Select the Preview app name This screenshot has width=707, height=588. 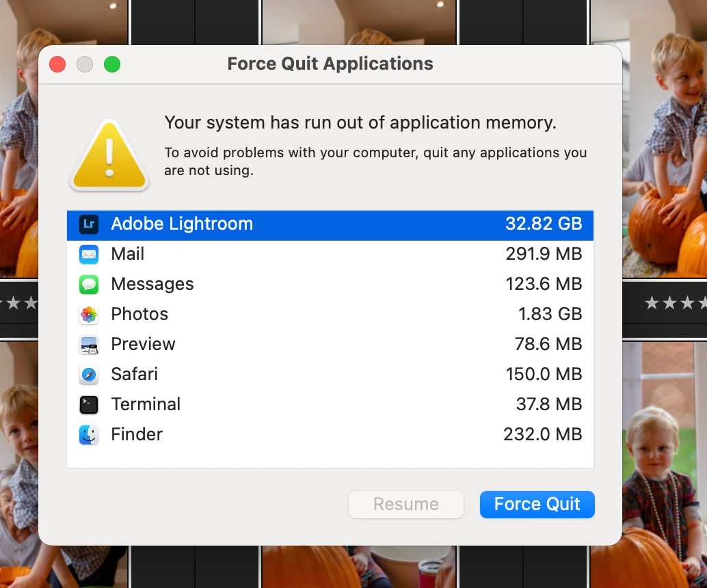click(x=144, y=345)
